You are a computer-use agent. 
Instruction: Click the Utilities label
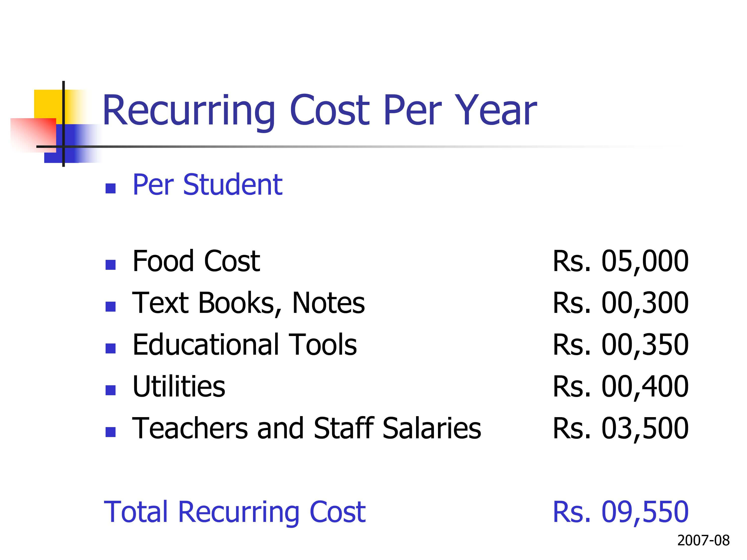click(x=179, y=387)
